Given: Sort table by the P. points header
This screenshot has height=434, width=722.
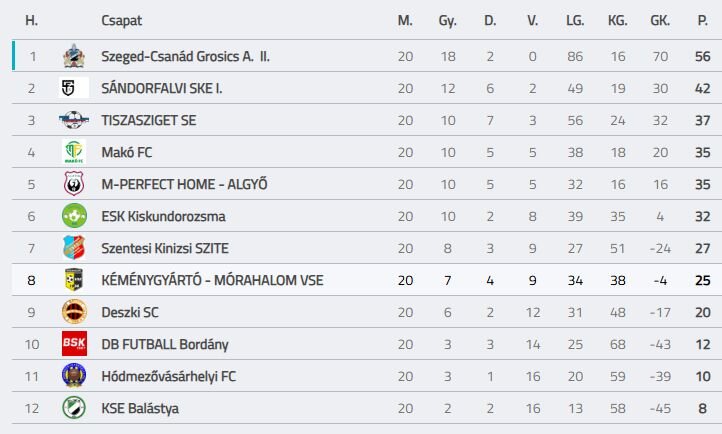Looking at the screenshot, I should [x=702, y=20].
